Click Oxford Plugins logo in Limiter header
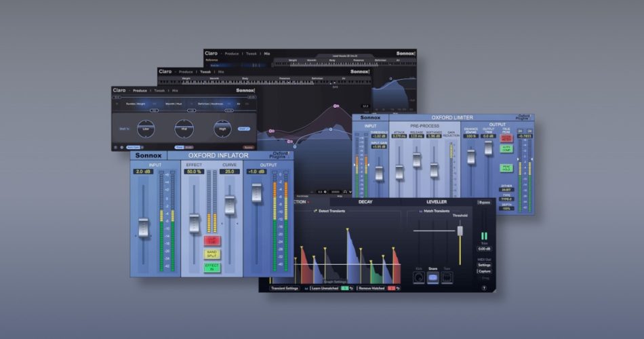This screenshot has width=644, height=339. pyautogui.click(x=523, y=117)
